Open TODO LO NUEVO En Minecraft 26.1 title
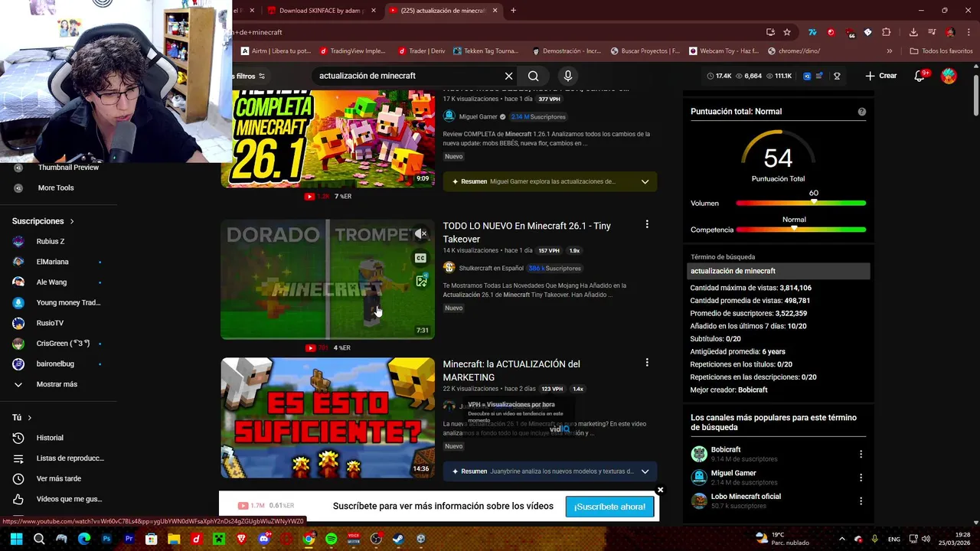Screen dimensions: 980x551 coord(527,233)
